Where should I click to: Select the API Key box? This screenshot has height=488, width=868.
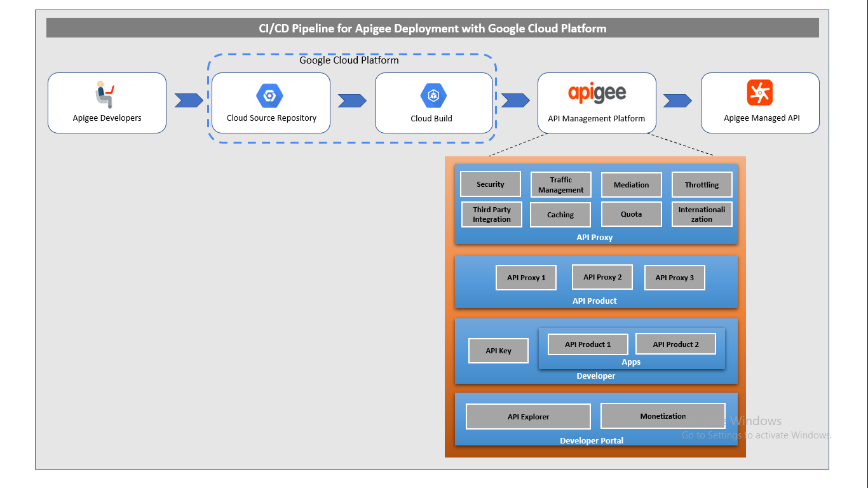(499, 351)
